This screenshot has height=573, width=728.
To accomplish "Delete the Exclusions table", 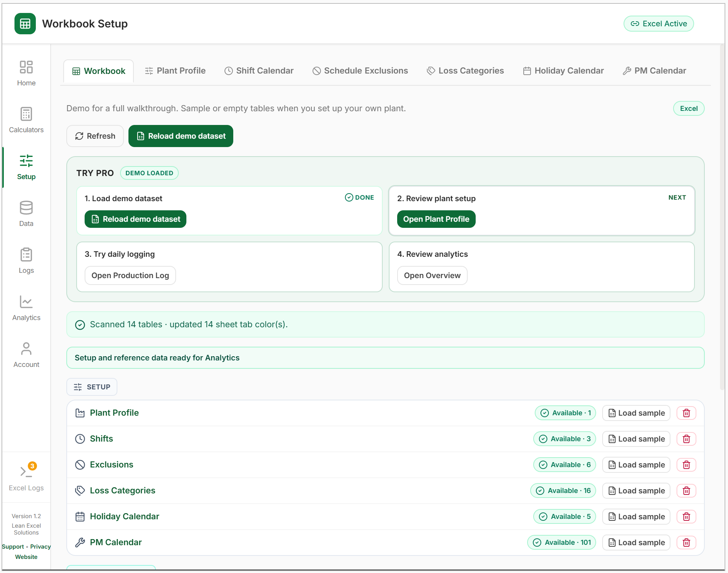I will pos(686,465).
